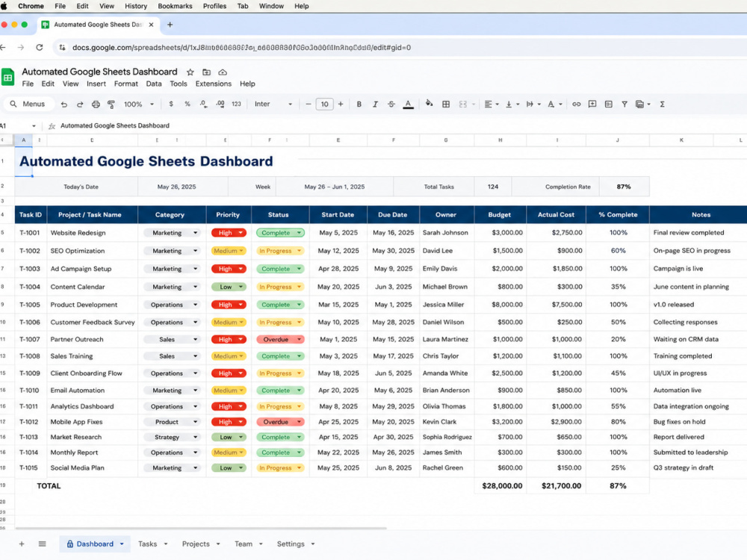Toggle strikethrough formatting
747x560 pixels.
point(391,105)
